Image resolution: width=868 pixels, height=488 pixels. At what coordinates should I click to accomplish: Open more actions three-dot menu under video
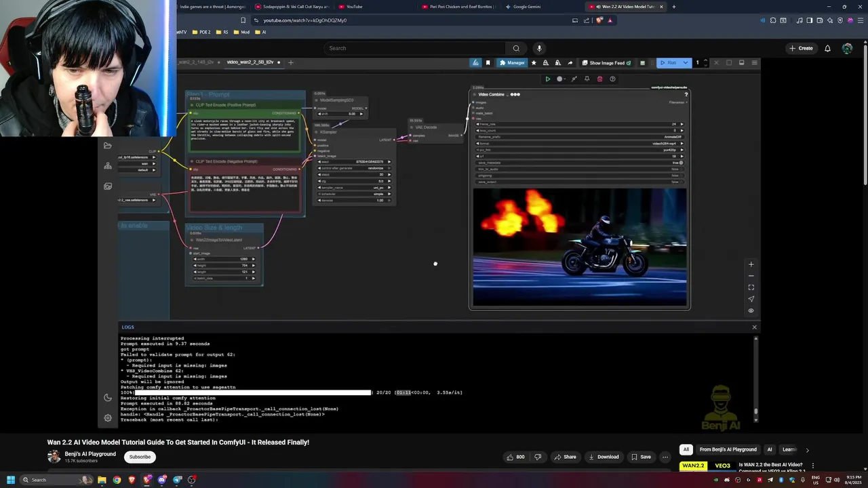(665, 457)
